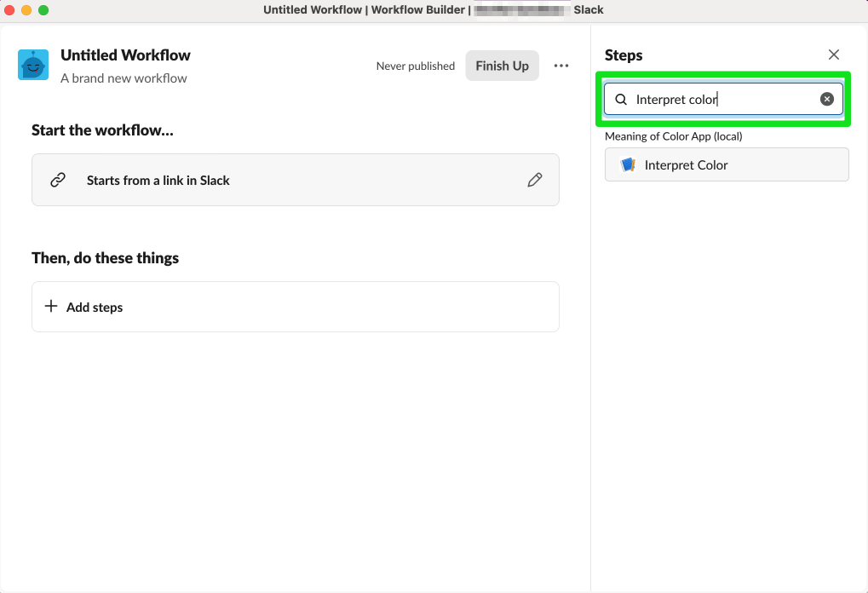The width and height of the screenshot is (868, 593).
Task: Close the Steps panel
Action: tap(833, 54)
